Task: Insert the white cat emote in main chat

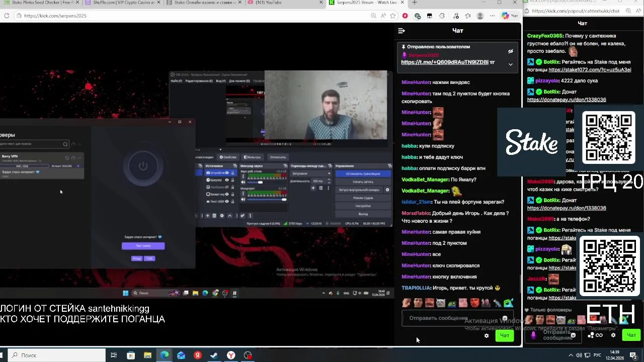Action: [x=441, y=303]
